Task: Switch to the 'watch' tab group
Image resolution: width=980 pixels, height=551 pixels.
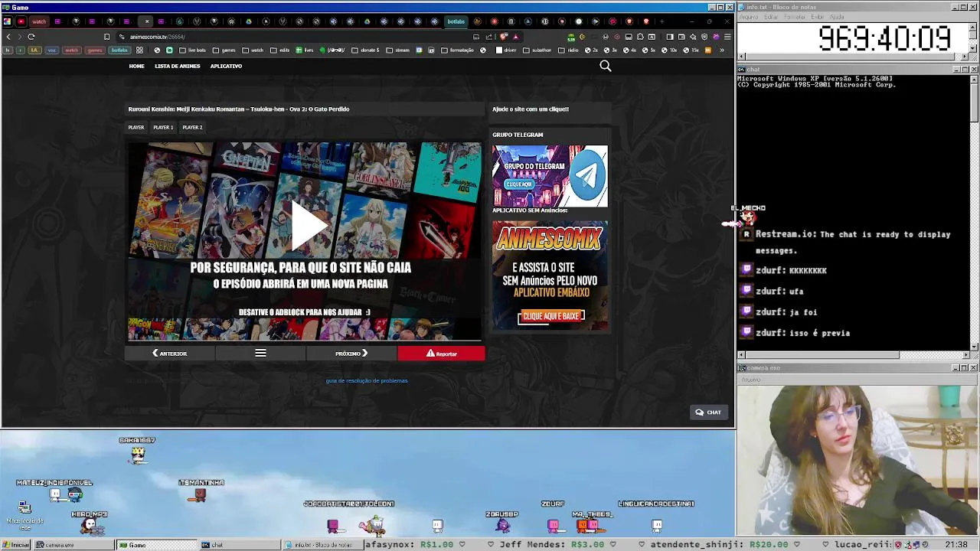Action: click(x=39, y=21)
